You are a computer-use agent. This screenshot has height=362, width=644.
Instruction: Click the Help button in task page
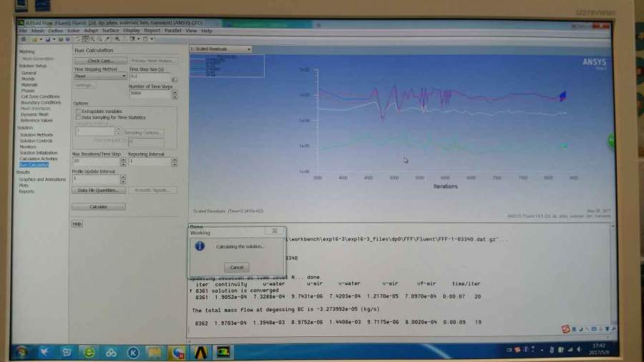tap(77, 224)
